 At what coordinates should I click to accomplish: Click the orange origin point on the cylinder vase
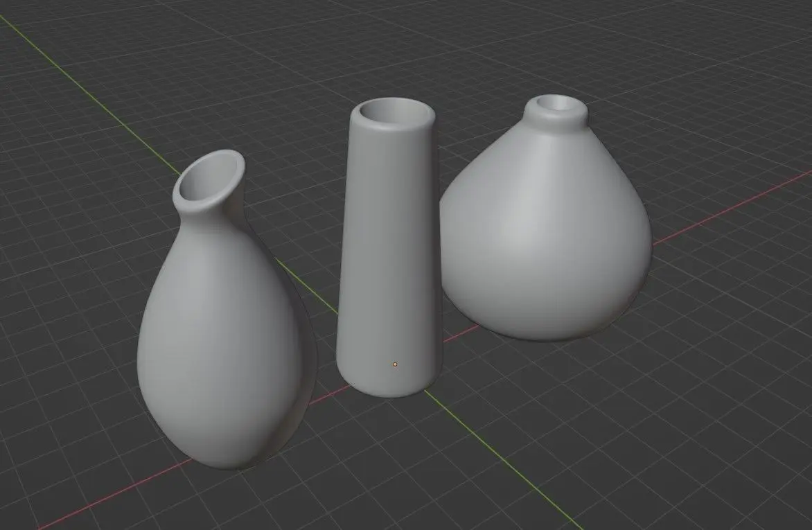click(395, 364)
